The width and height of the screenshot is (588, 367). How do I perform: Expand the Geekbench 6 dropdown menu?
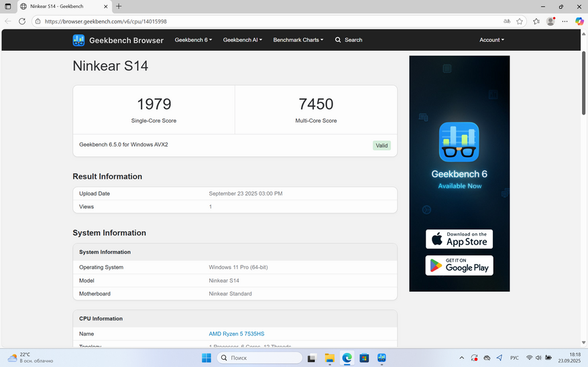(193, 40)
